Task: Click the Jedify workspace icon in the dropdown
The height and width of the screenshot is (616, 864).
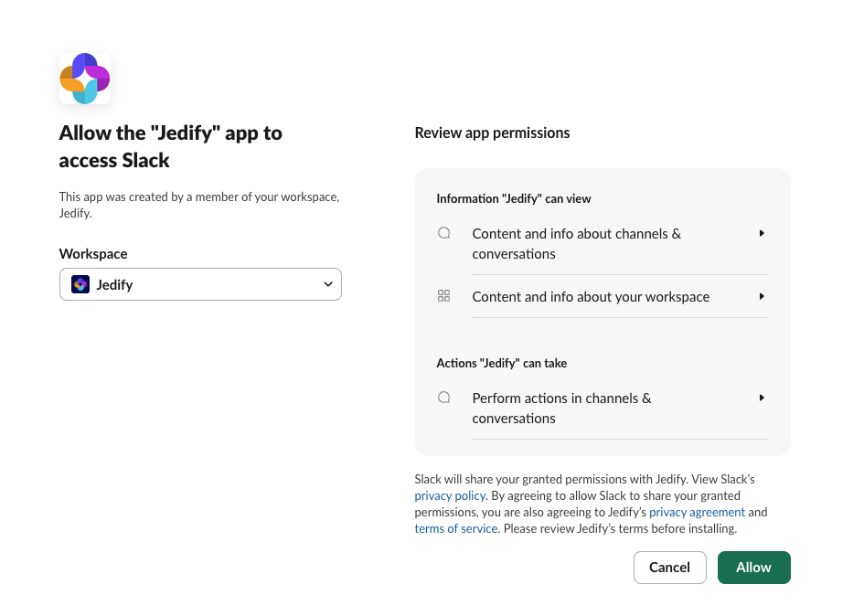Action: [80, 284]
